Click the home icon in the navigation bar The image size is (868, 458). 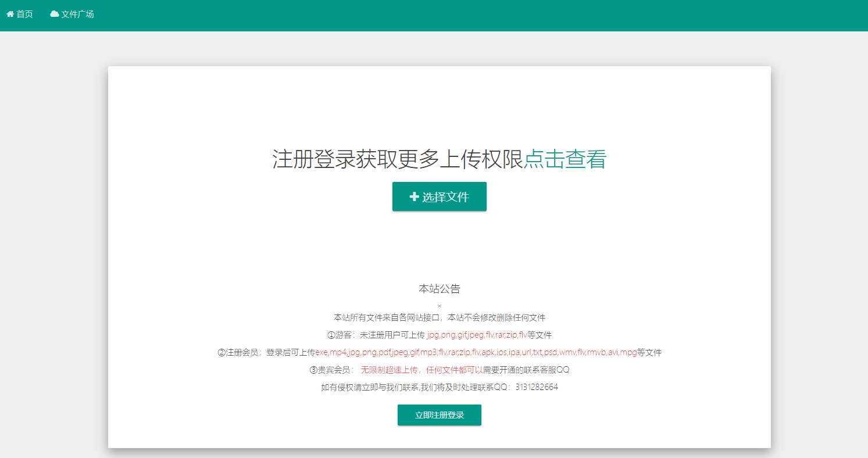click(9, 13)
